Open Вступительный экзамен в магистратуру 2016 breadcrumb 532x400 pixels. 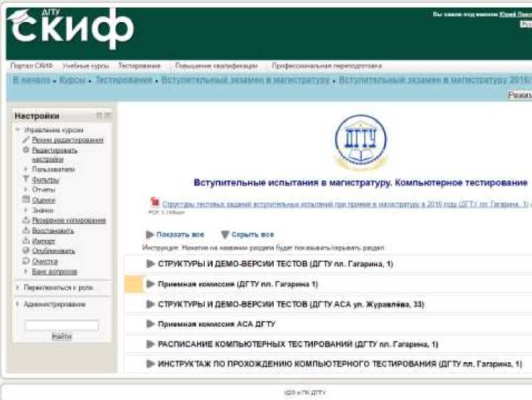click(435, 80)
